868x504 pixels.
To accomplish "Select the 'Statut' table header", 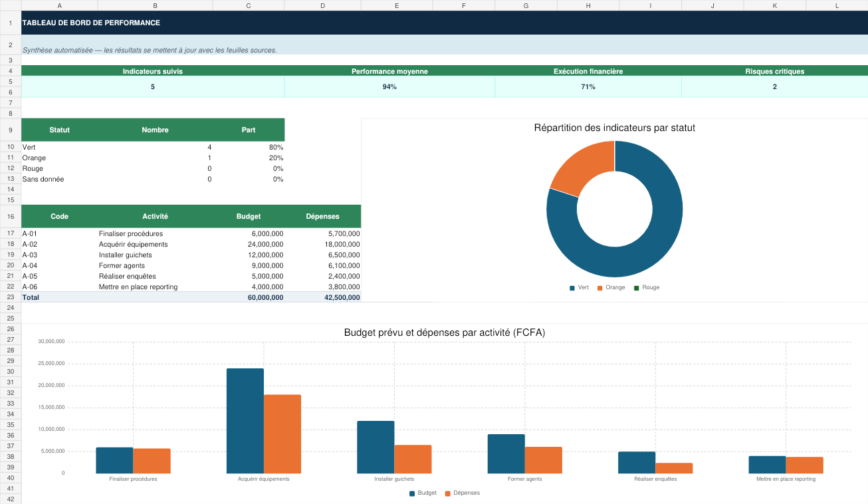I will click(x=60, y=130).
